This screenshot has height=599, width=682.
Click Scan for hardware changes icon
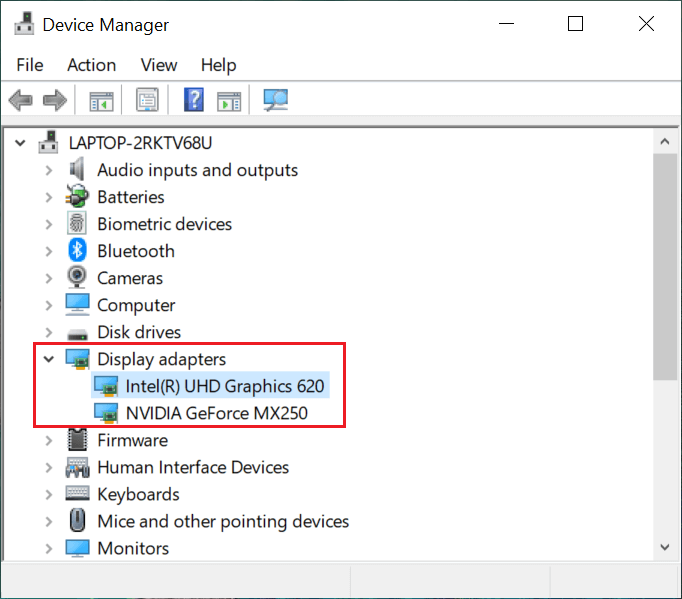(275, 100)
